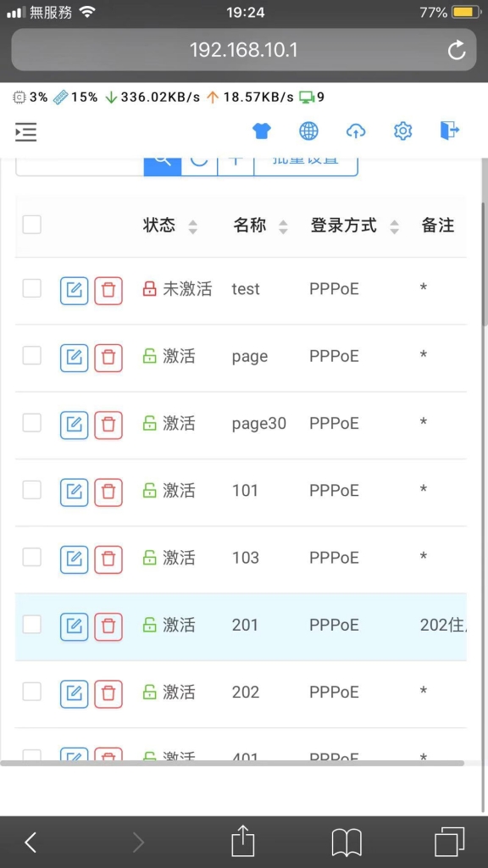Open the settings gear icon
This screenshot has height=868, width=488.
402,131
